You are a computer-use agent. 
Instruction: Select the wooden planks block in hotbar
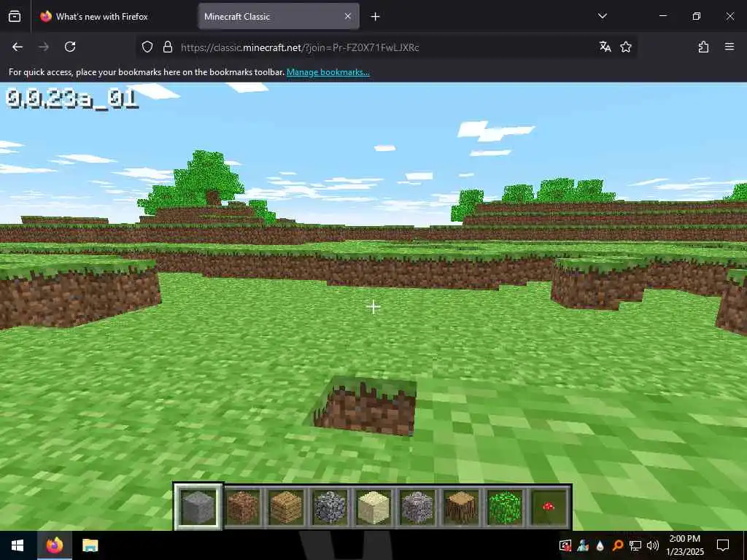coord(286,507)
